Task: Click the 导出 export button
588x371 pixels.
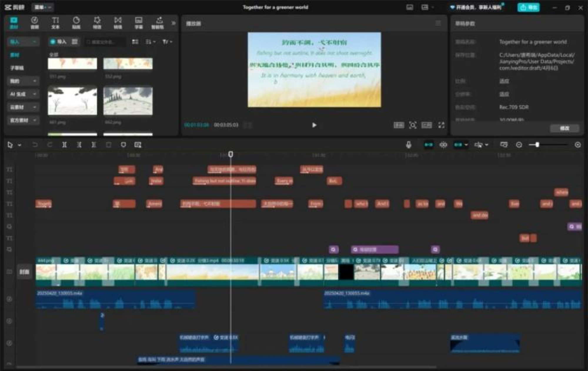Action: [x=528, y=7]
